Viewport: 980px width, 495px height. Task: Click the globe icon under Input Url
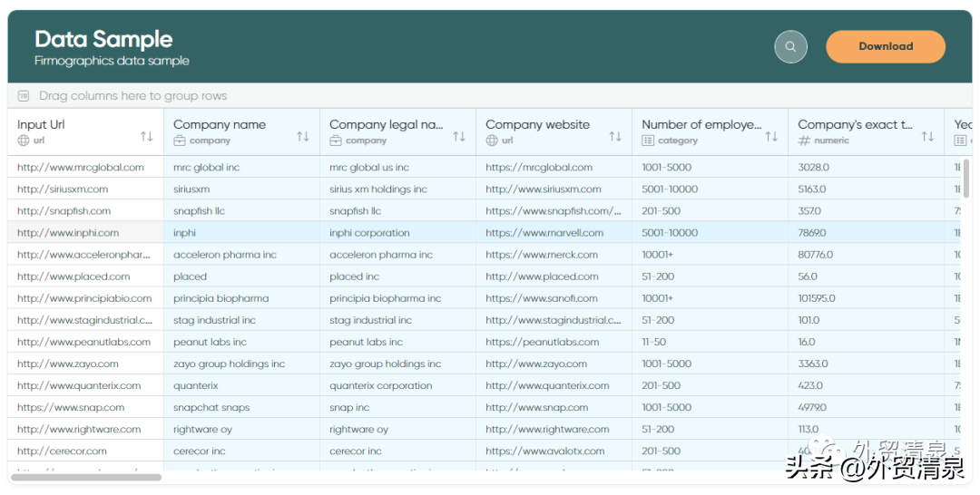pyautogui.click(x=23, y=141)
